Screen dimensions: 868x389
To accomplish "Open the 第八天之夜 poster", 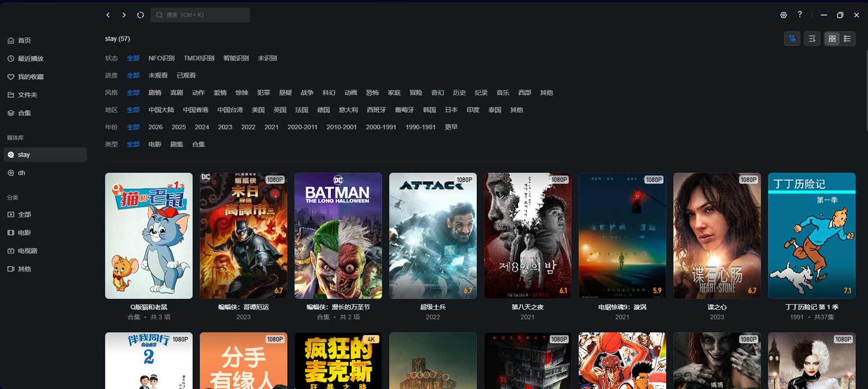I will tap(528, 236).
